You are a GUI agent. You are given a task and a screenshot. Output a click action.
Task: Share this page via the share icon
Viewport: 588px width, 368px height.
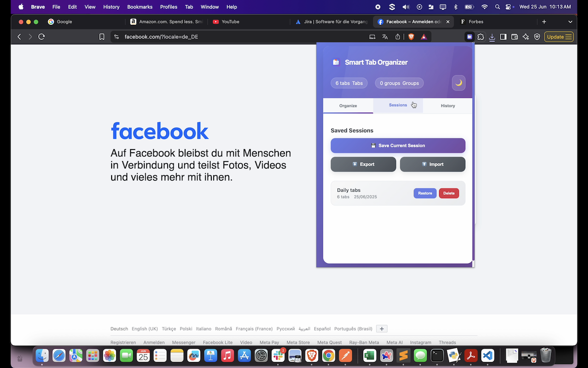click(398, 37)
